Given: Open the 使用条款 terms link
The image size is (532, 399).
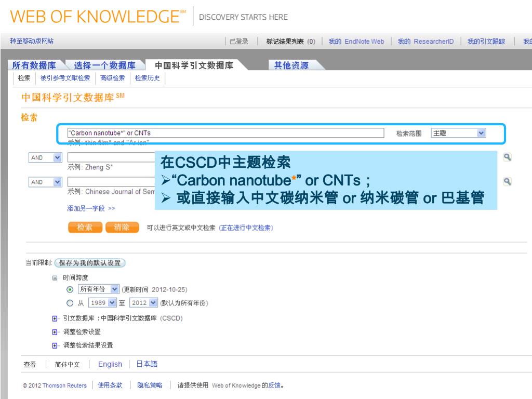Looking at the screenshot, I should coord(110,385).
